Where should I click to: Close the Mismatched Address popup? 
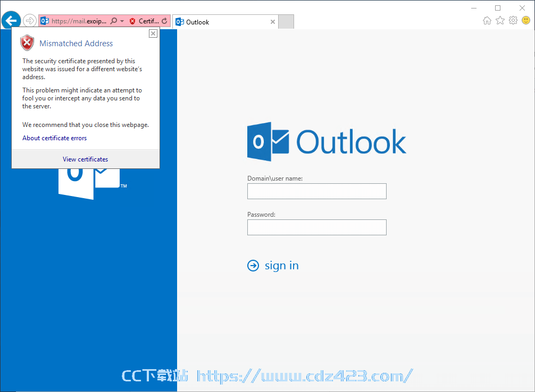pos(153,33)
